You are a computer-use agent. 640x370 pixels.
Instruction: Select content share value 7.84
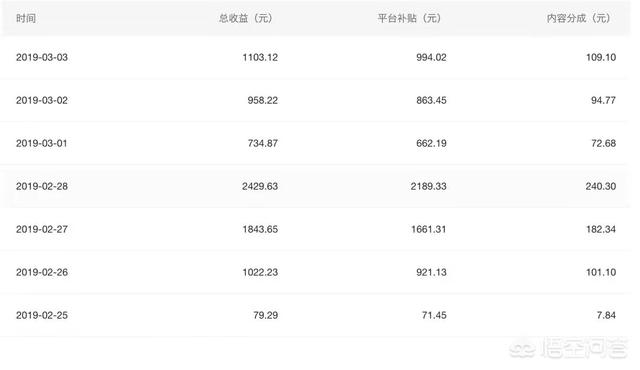pos(606,315)
